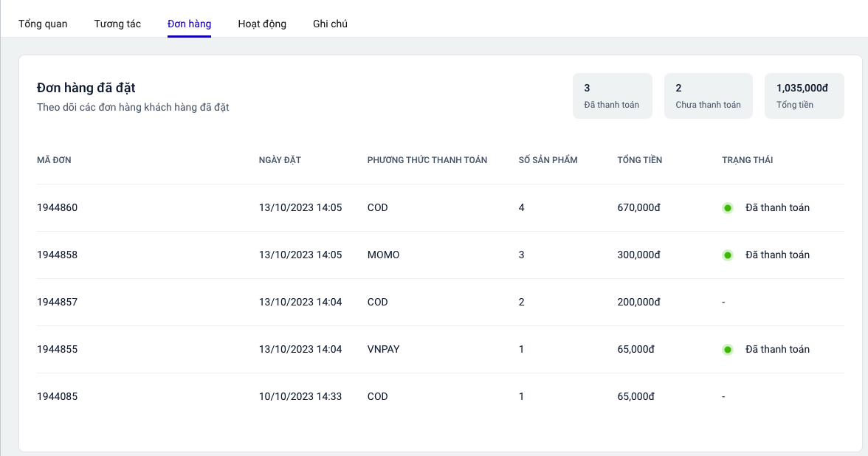The height and width of the screenshot is (456, 868).
Task: Open order number 1944085
Action: click(x=57, y=397)
